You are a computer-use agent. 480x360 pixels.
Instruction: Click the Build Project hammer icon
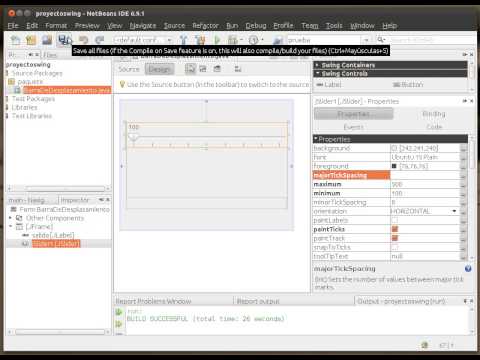tap(183, 40)
